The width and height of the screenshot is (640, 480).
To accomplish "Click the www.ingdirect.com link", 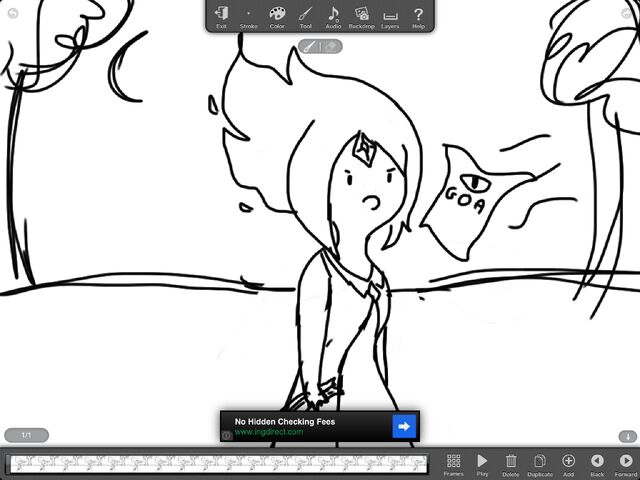I will click(x=269, y=432).
